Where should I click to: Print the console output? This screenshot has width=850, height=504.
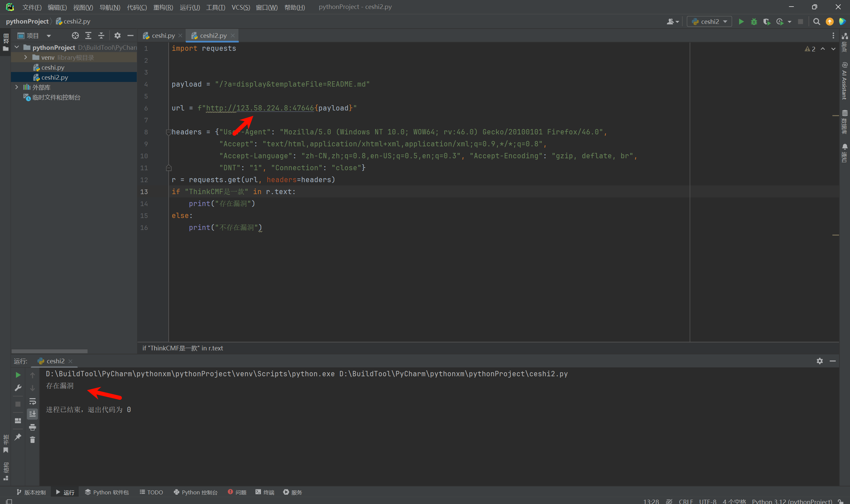[32, 427]
